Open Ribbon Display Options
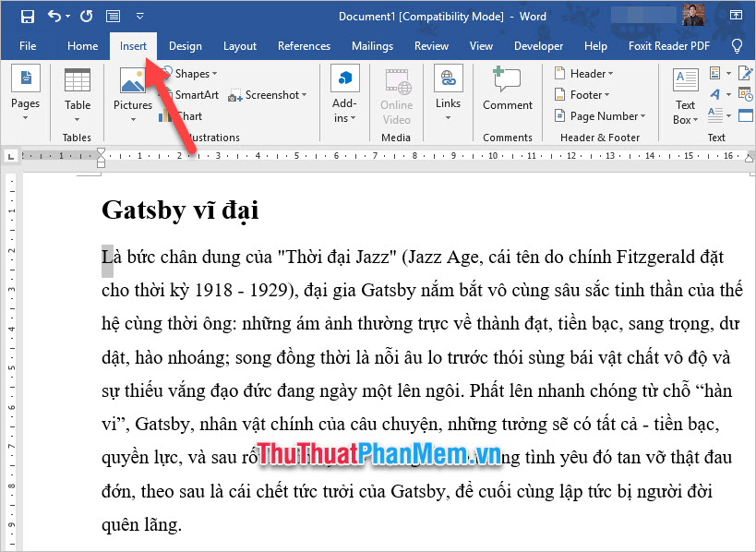756x552 pixels. (736, 15)
